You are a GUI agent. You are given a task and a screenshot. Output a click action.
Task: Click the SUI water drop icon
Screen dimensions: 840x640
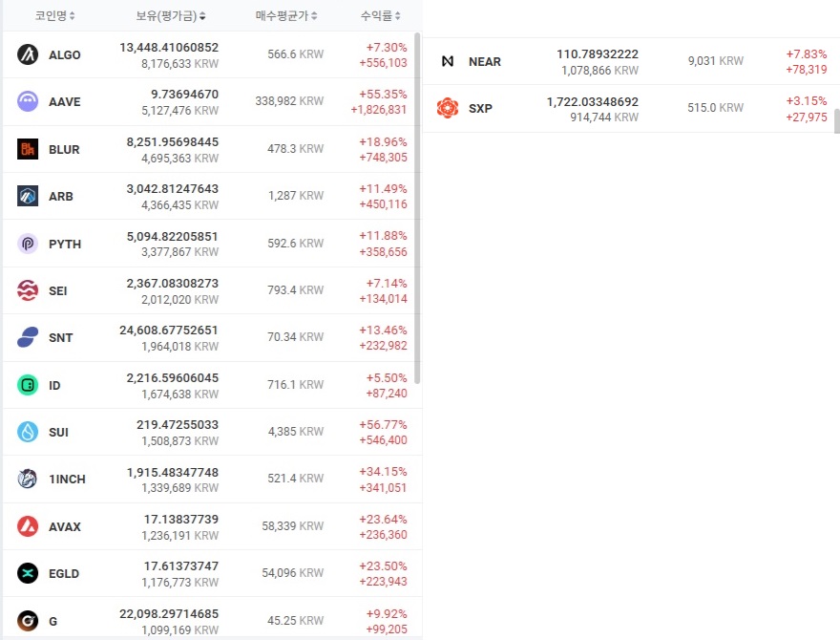click(x=28, y=432)
